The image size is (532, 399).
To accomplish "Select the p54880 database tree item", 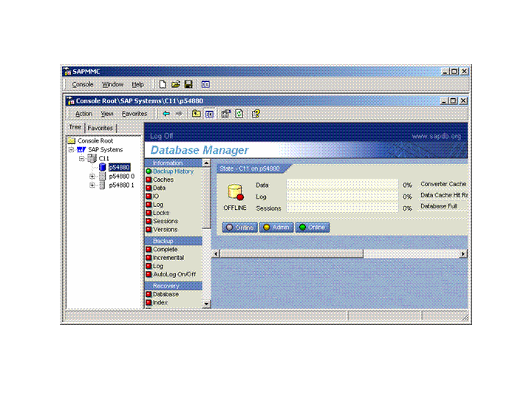I will (119, 168).
